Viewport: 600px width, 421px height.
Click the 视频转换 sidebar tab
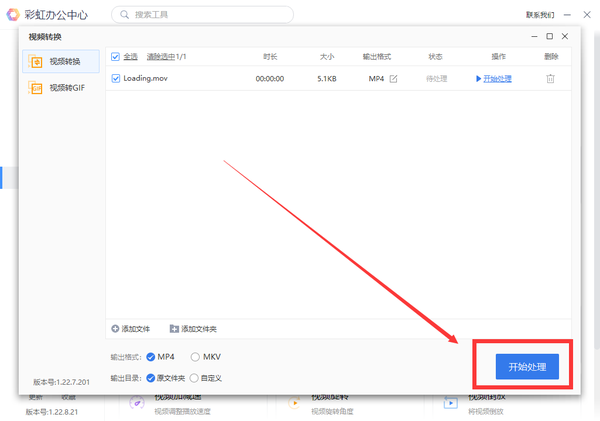point(60,61)
